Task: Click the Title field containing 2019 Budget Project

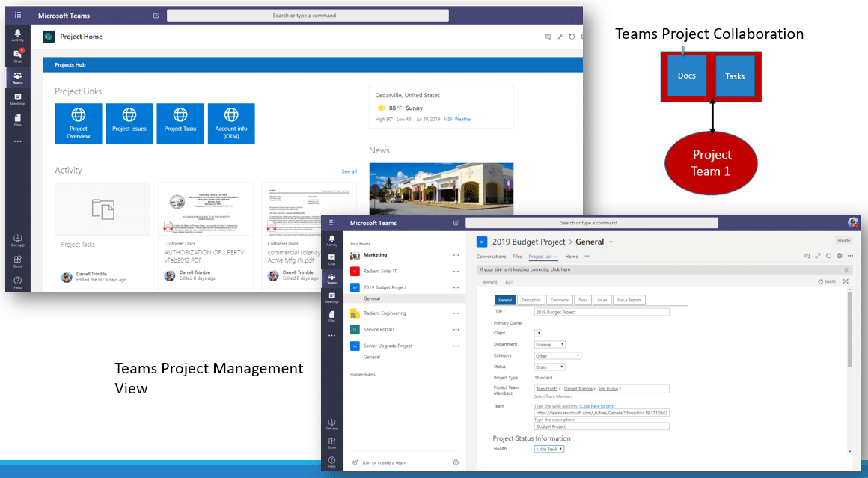Action: pos(602,312)
